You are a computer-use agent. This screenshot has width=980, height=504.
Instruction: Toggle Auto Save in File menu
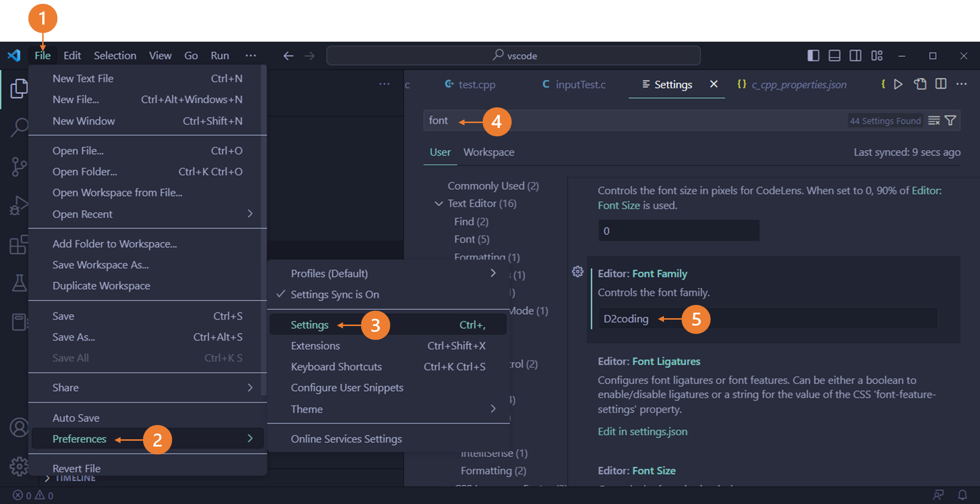point(147,418)
